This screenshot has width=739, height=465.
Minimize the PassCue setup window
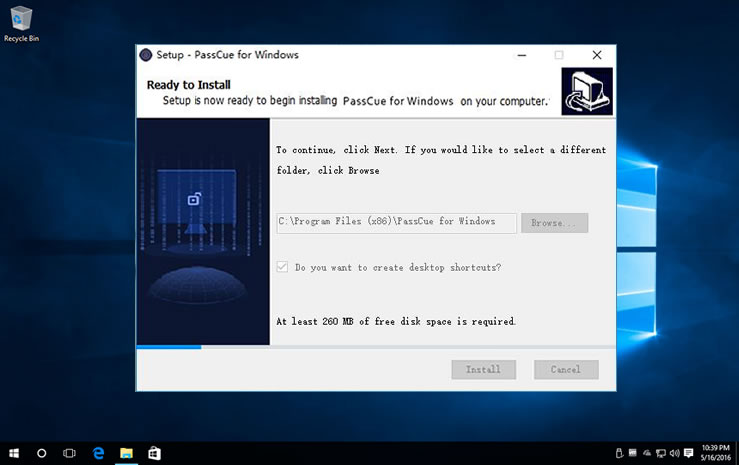click(522, 55)
